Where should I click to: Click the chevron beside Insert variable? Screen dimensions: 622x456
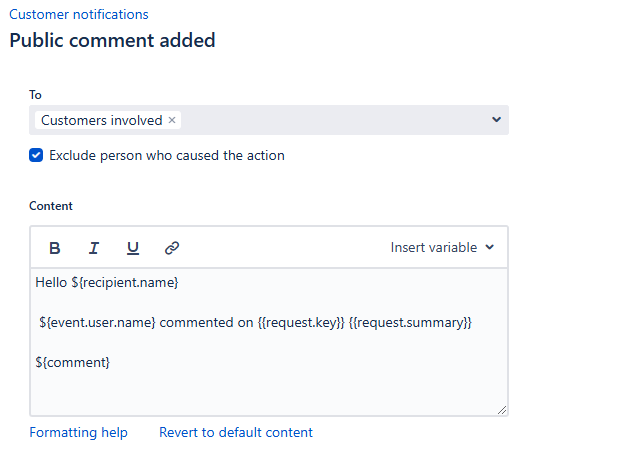(490, 247)
